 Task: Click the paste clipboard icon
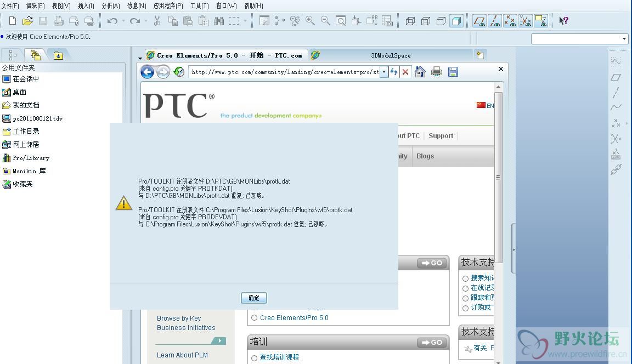tap(188, 21)
